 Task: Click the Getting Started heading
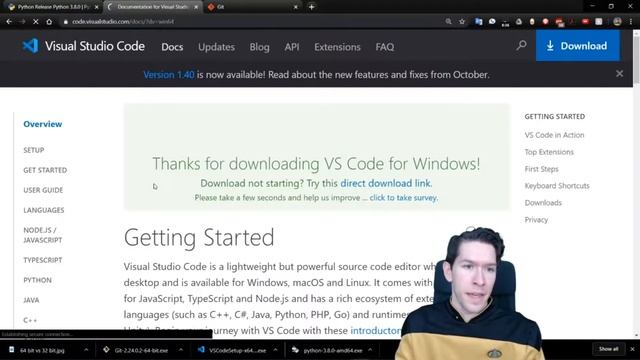[199, 238]
